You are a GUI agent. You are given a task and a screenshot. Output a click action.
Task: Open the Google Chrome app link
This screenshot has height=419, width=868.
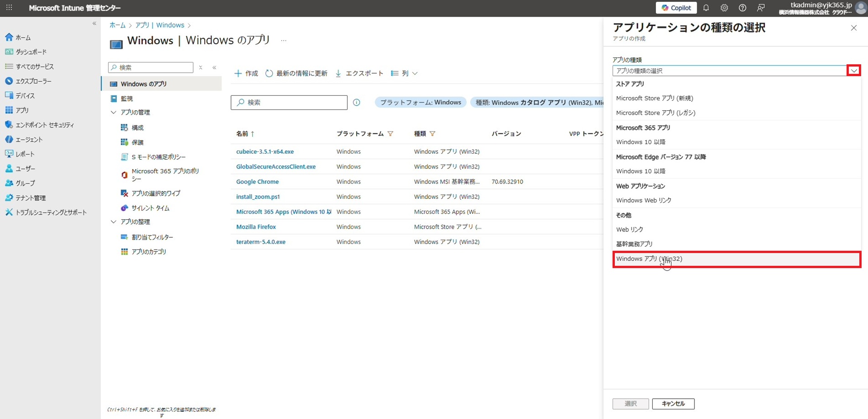[x=257, y=182]
